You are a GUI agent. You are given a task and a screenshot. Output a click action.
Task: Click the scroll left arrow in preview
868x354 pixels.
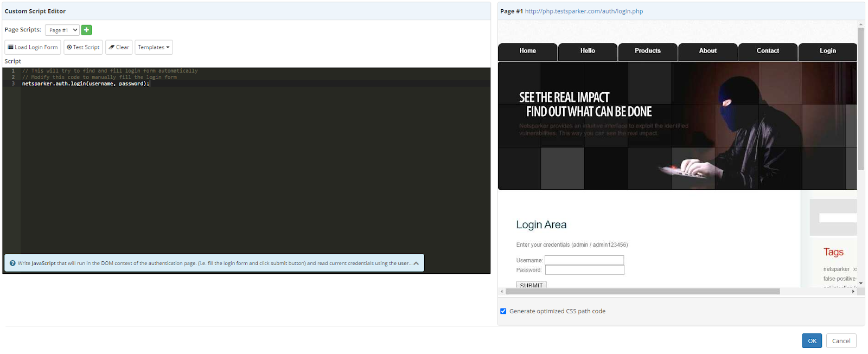click(502, 292)
